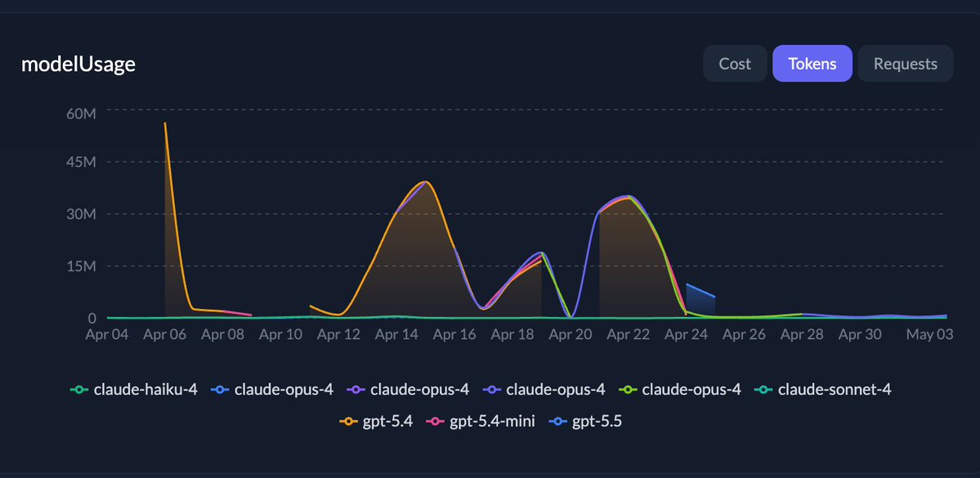This screenshot has width=980, height=478.
Task: Toggle the gpt-5.4 legend entry
Action: (376, 422)
